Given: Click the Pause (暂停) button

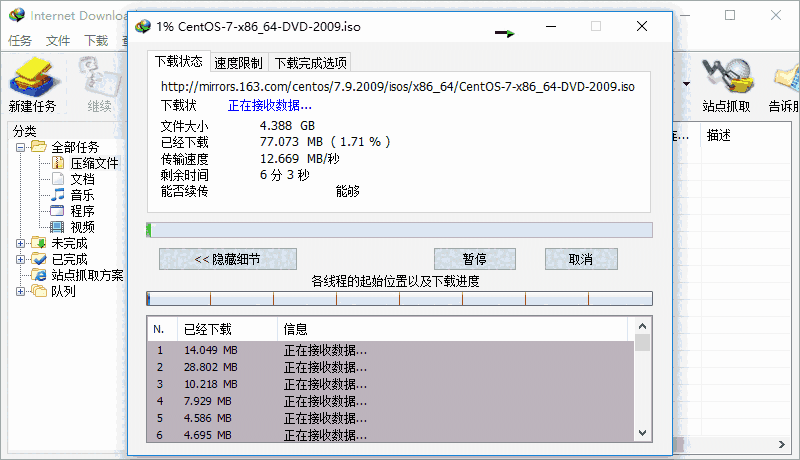Looking at the screenshot, I should point(474,259).
